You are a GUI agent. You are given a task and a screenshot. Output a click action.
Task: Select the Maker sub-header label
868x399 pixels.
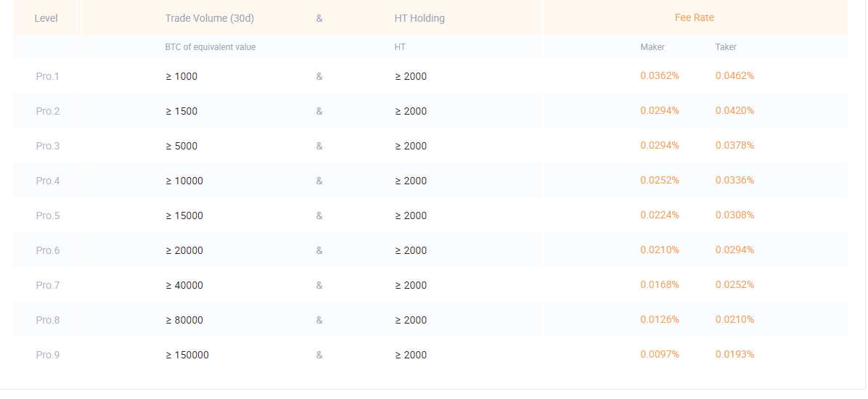[x=652, y=47]
